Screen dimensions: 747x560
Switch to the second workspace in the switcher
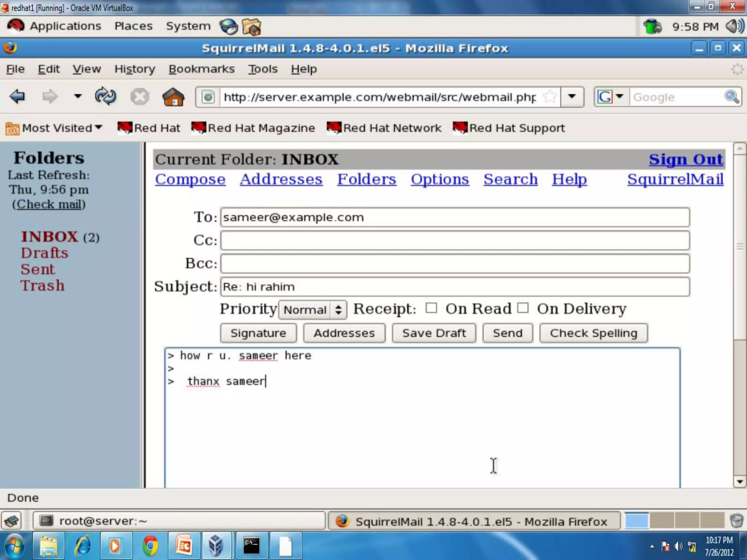click(661, 520)
